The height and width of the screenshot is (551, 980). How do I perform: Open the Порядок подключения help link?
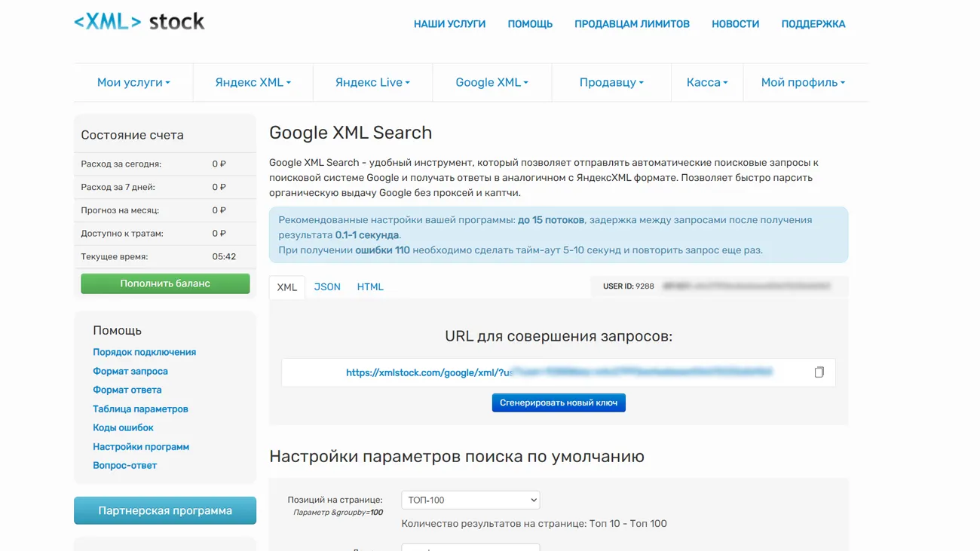click(144, 352)
